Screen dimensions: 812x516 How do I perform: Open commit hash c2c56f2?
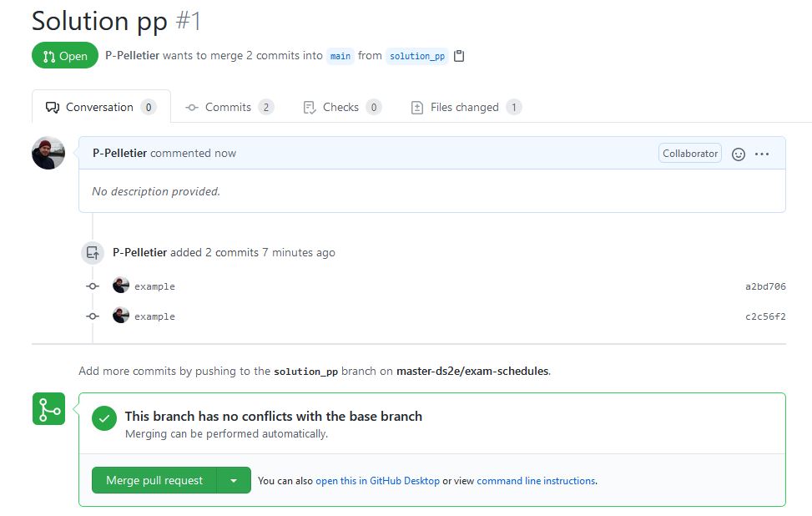[x=765, y=316]
